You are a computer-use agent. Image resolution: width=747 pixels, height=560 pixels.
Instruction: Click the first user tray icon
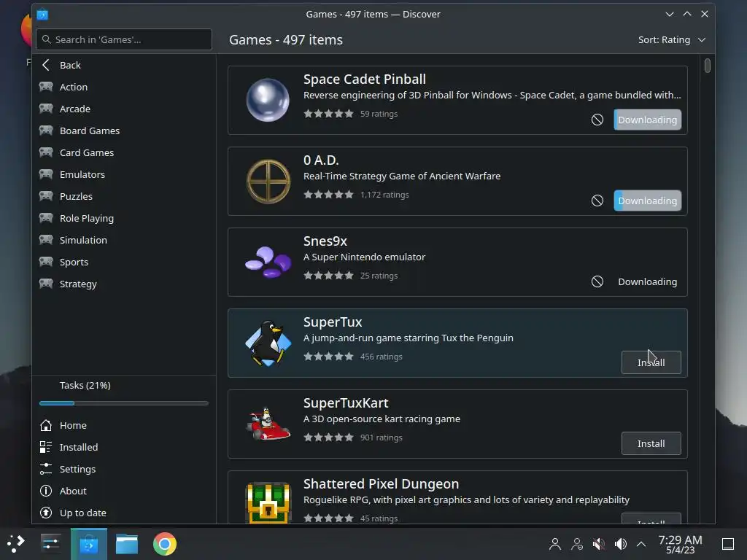(x=555, y=544)
